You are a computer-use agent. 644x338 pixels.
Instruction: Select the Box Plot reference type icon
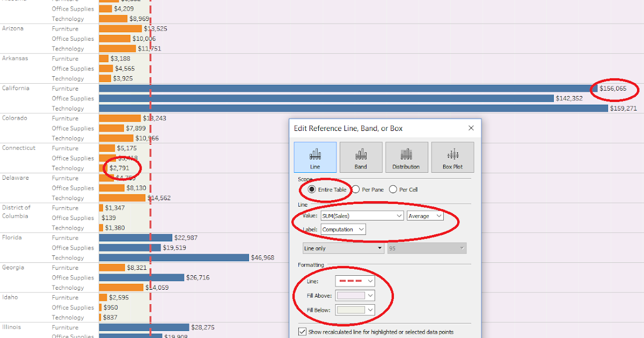pos(452,157)
